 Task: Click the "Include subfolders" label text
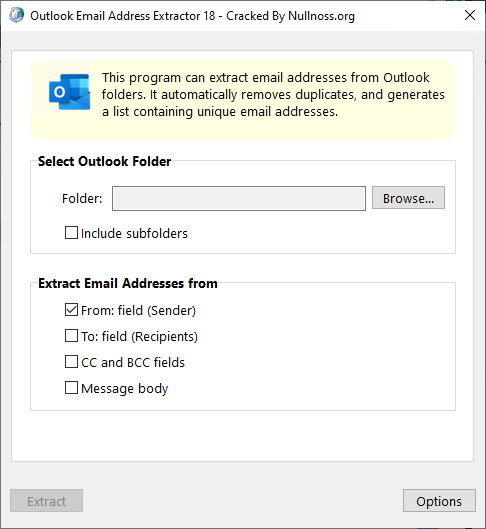coord(134,233)
